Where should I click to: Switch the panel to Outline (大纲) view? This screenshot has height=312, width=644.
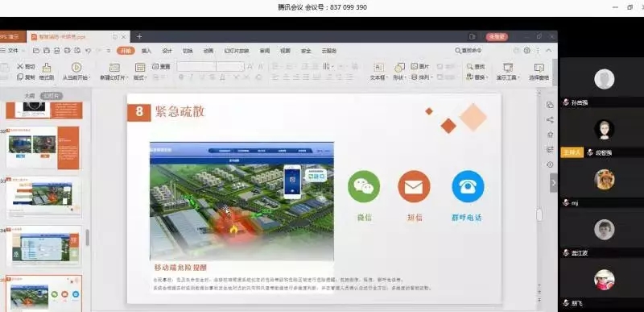pos(30,95)
